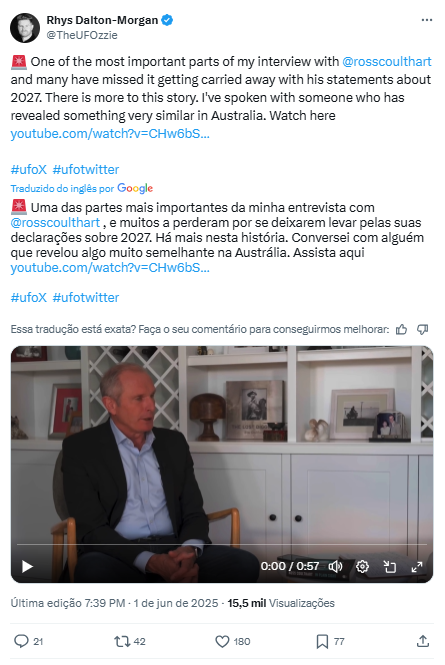Give thumbs up to the translation
The image size is (445, 665).
[x=401, y=330]
